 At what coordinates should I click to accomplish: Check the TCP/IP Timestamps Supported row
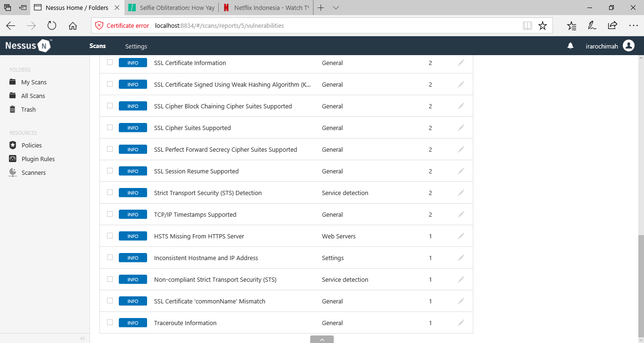pos(109,214)
